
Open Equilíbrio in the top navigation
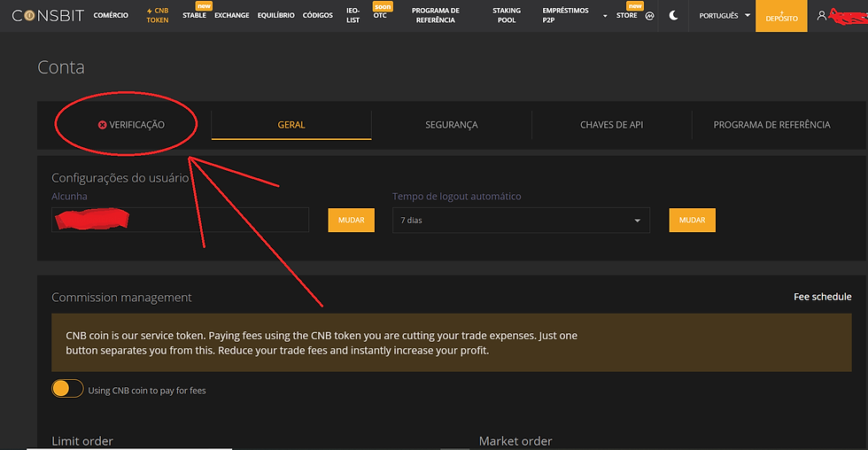[x=275, y=15]
